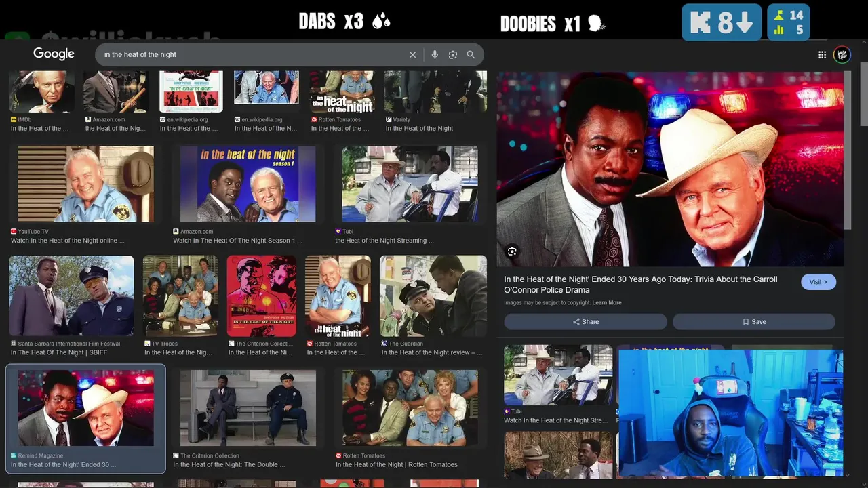Click the magnifier search submit icon
This screenshot has height=488, width=868.
click(x=471, y=55)
